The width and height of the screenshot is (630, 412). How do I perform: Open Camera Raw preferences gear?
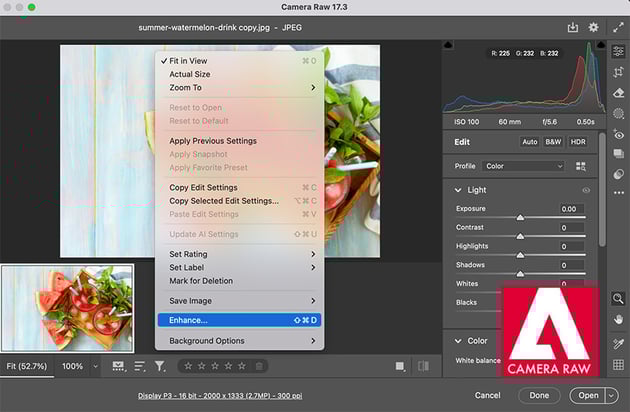coord(593,27)
